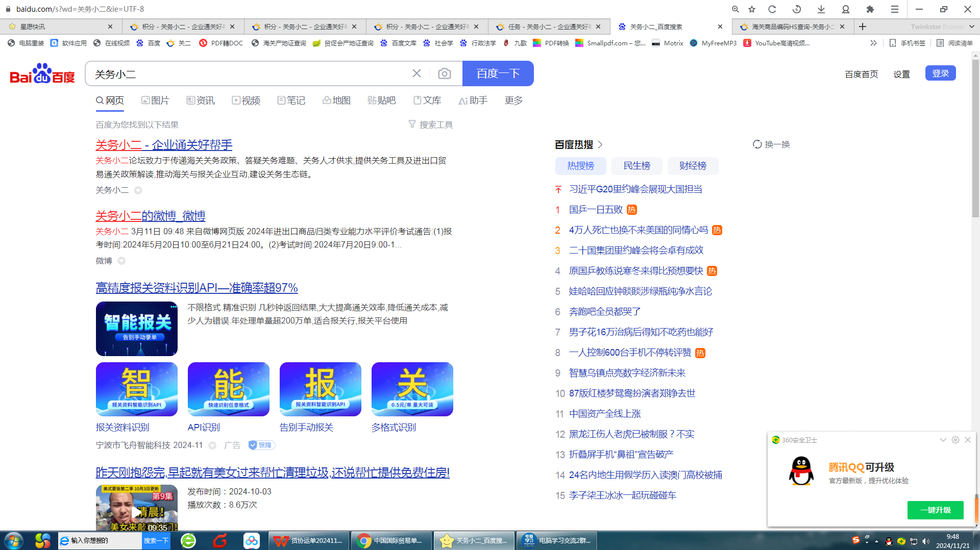Open the 更多 search categories
The width and height of the screenshot is (980, 550).
point(513,101)
